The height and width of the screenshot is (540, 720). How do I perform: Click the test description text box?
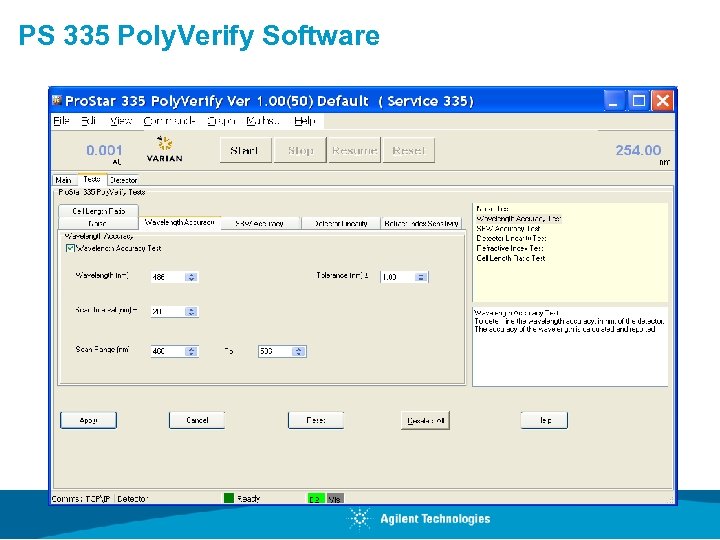(570, 347)
